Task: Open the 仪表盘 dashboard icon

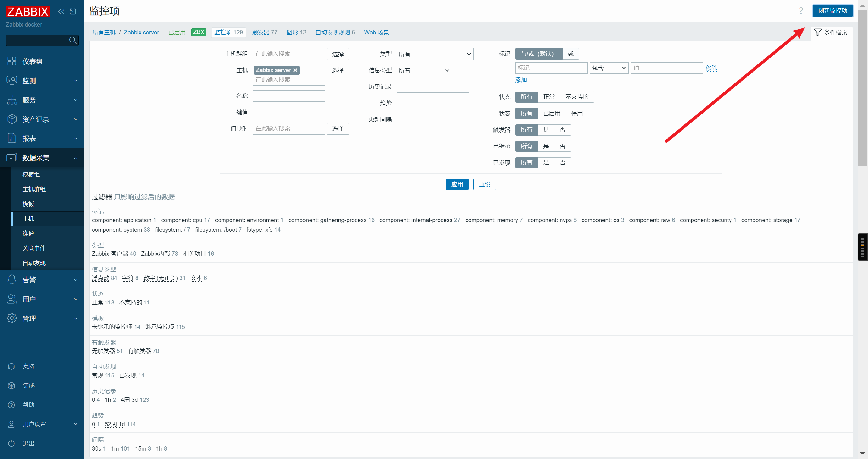Action: point(12,61)
